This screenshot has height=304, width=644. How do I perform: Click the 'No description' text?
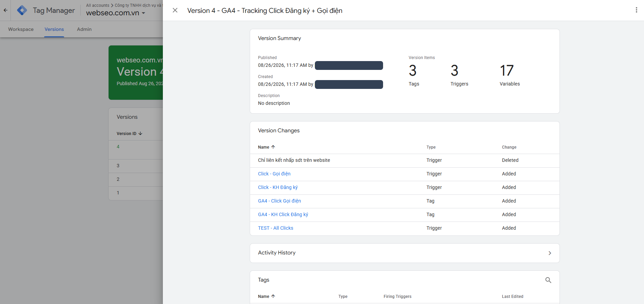click(x=274, y=103)
